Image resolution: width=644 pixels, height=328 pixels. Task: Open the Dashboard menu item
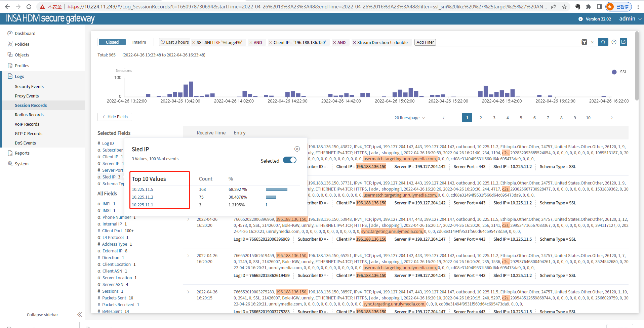coord(25,33)
